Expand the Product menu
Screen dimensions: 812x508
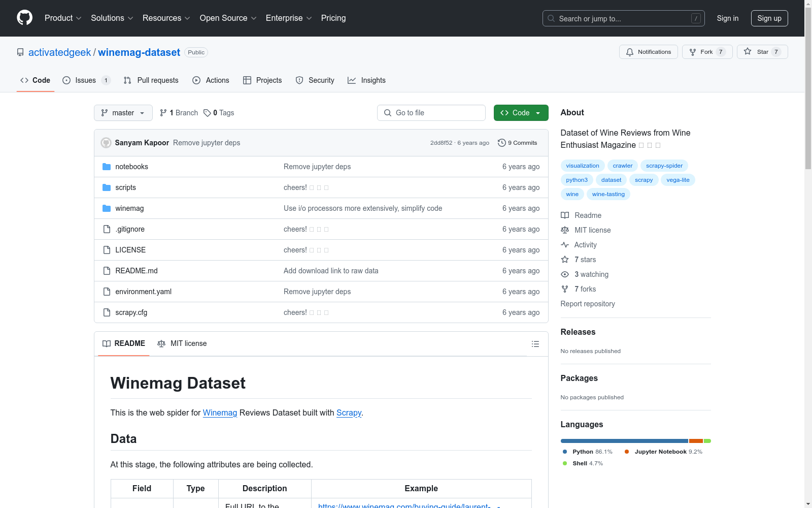pyautogui.click(x=63, y=18)
